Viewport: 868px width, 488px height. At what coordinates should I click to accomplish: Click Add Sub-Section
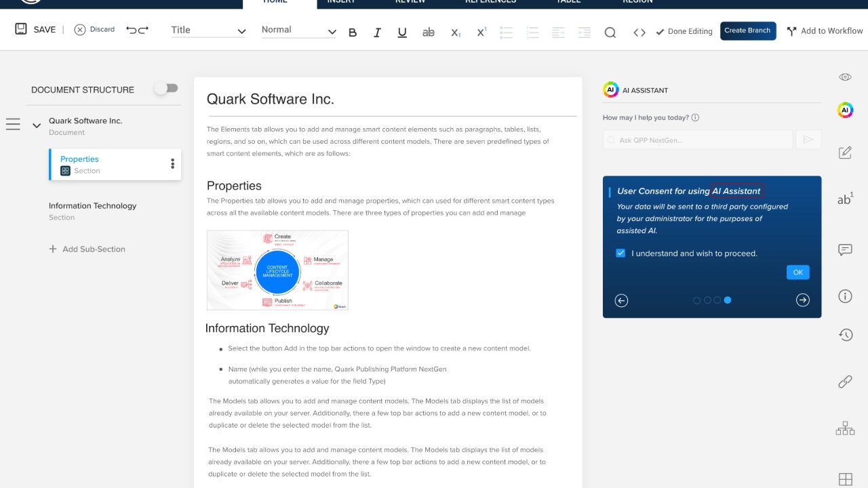(x=87, y=249)
